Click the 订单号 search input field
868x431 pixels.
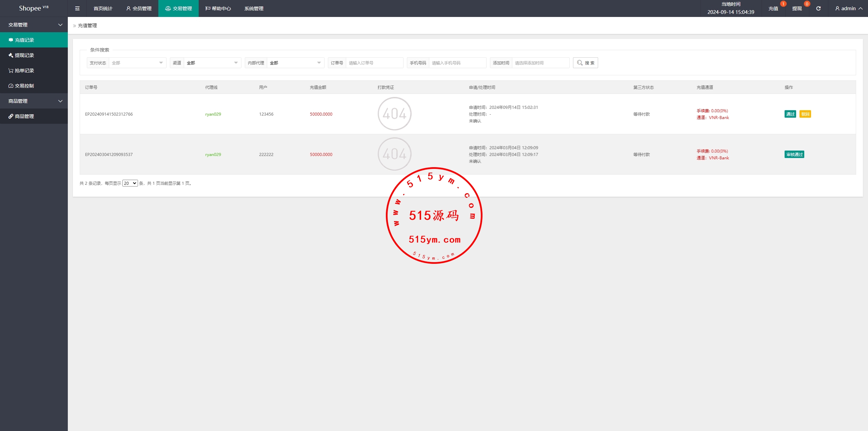pos(374,63)
